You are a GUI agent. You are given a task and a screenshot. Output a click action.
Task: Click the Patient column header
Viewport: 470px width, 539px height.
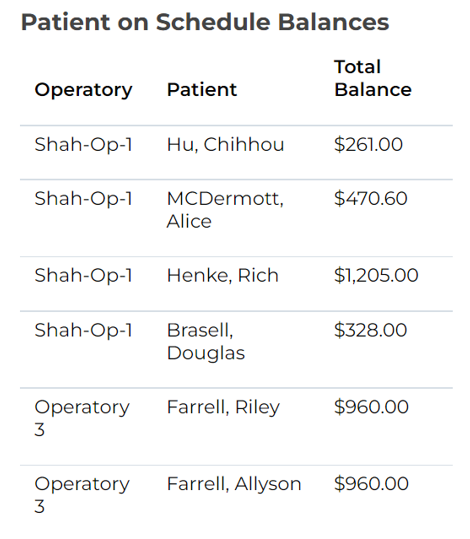[202, 90]
